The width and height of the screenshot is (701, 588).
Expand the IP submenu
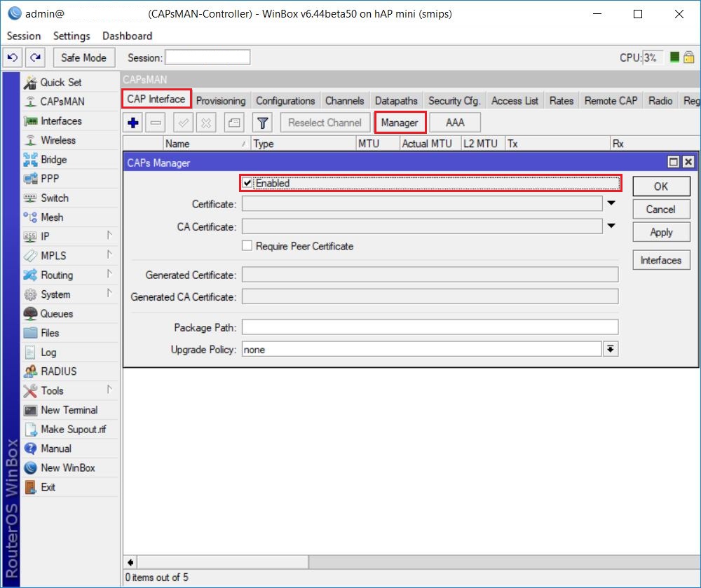tap(109, 235)
